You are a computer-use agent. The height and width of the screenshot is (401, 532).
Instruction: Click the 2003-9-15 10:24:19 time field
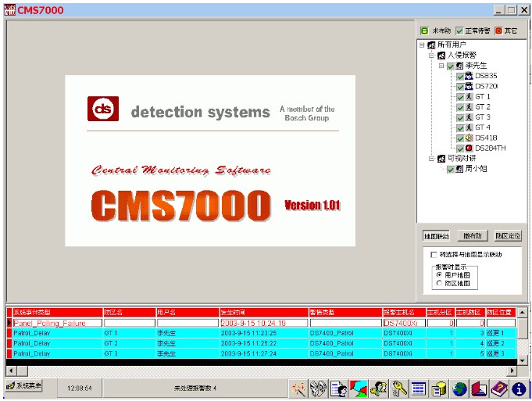(264, 323)
